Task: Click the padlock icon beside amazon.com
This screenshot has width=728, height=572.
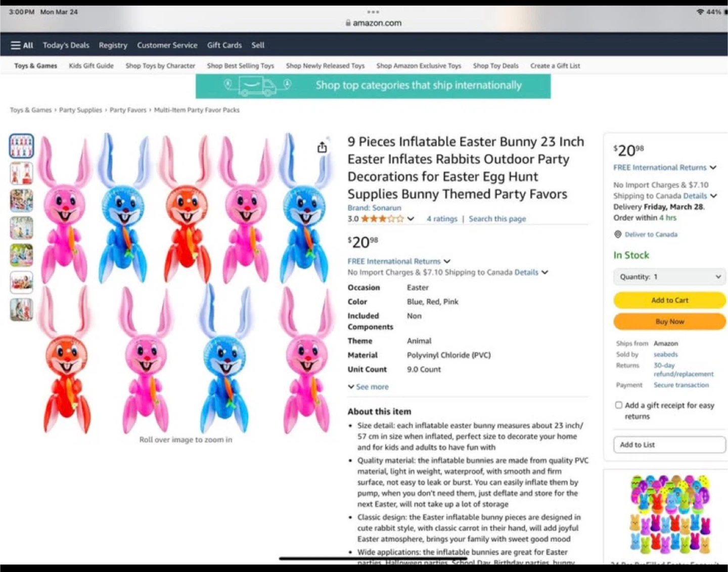Action: click(x=348, y=23)
